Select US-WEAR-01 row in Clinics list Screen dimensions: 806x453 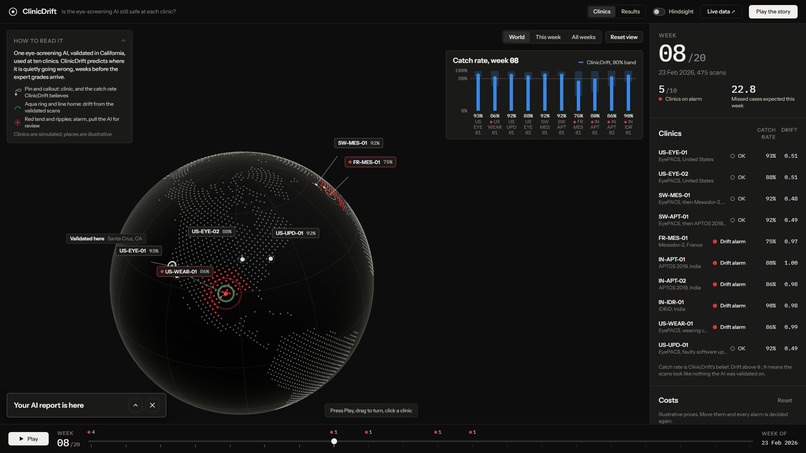(x=727, y=327)
